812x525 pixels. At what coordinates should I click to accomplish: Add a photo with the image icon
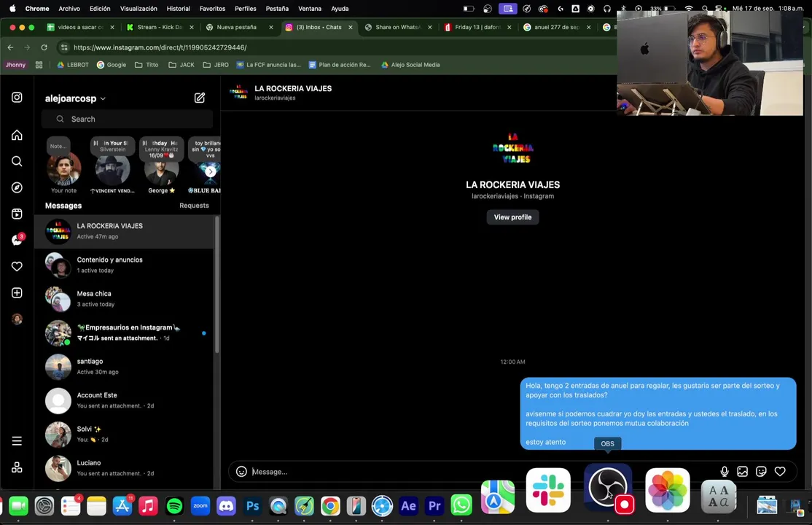pyautogui.click(x=743, y=471)
